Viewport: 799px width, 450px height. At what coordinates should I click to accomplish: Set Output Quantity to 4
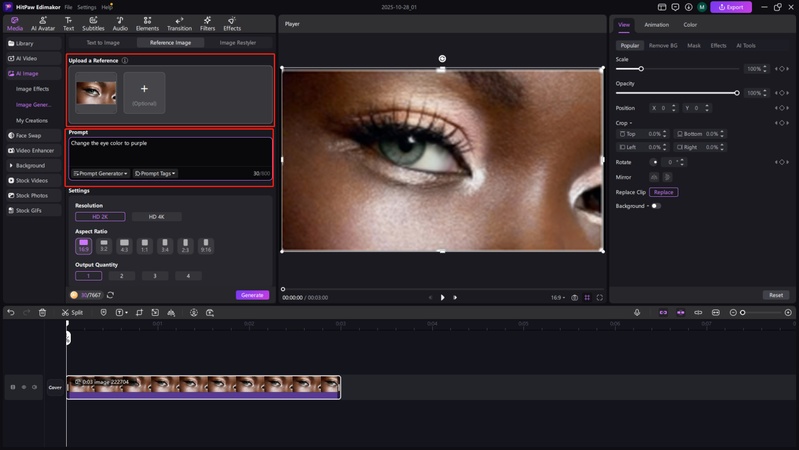188,276
